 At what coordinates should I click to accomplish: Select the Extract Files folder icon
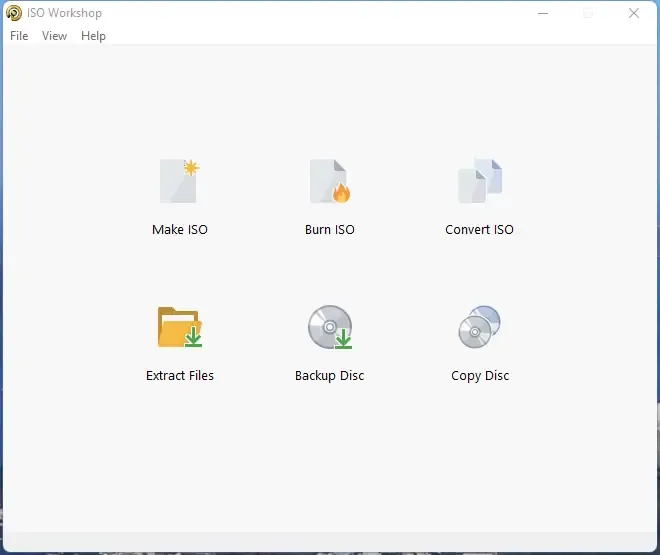click(180, 327)
